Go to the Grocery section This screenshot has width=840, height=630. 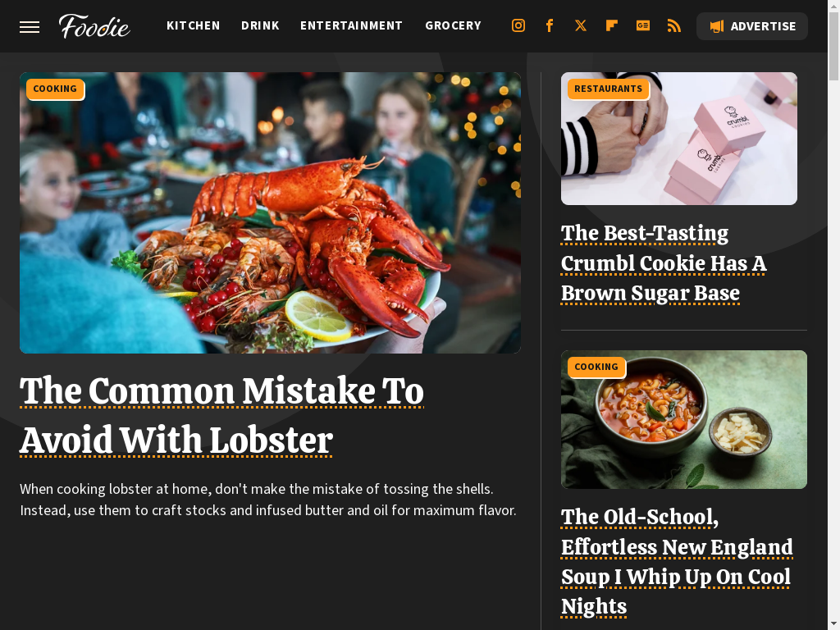[453, 25]
